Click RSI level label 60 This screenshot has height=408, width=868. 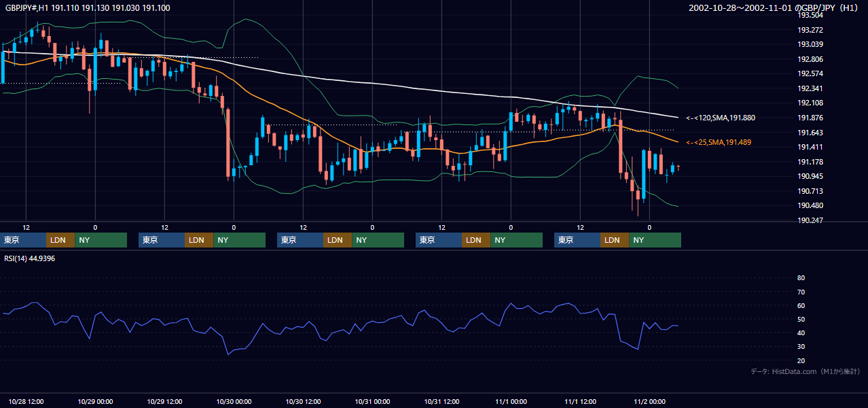click(x=801, y=305)
